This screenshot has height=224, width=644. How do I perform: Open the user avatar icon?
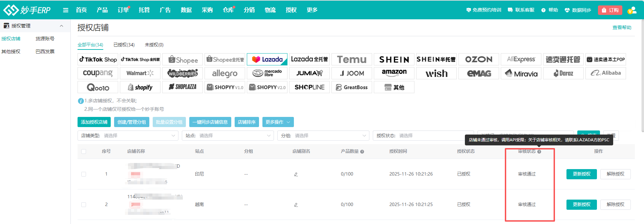coord(632,10)
